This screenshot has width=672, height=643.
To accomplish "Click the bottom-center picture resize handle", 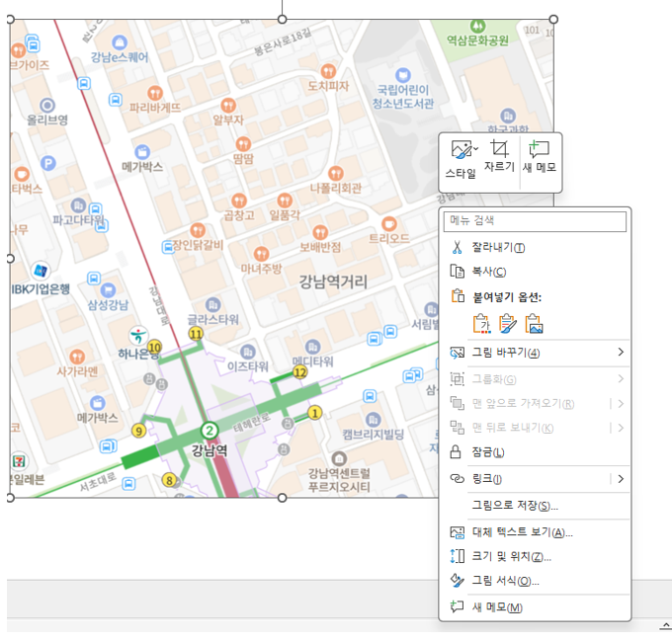I will point(282,498).
